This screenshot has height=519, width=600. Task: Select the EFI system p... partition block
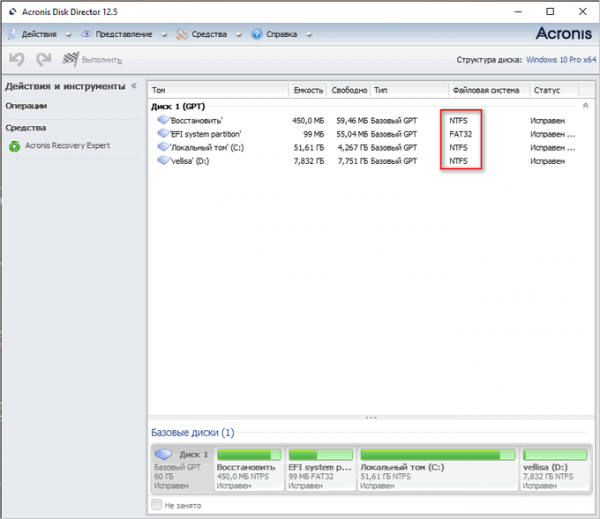tap(320, 469)
